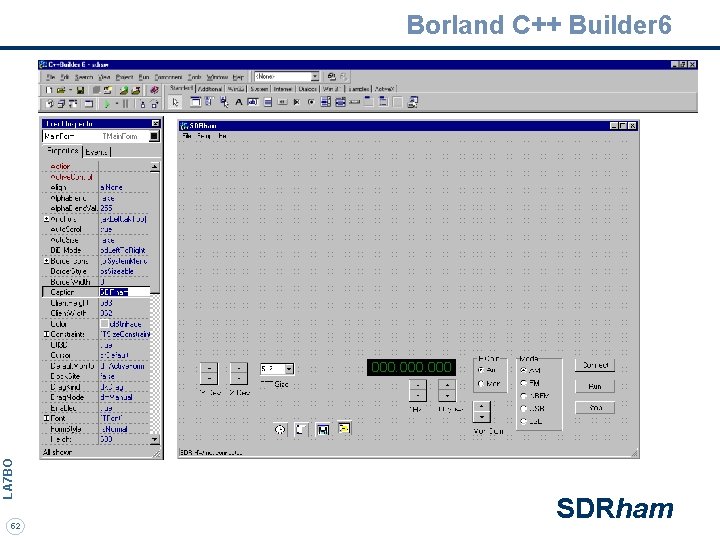Expand the Constraints property
Image resolution: width=720 pixels, height=540 pixels.
click(x=46, y=334)
